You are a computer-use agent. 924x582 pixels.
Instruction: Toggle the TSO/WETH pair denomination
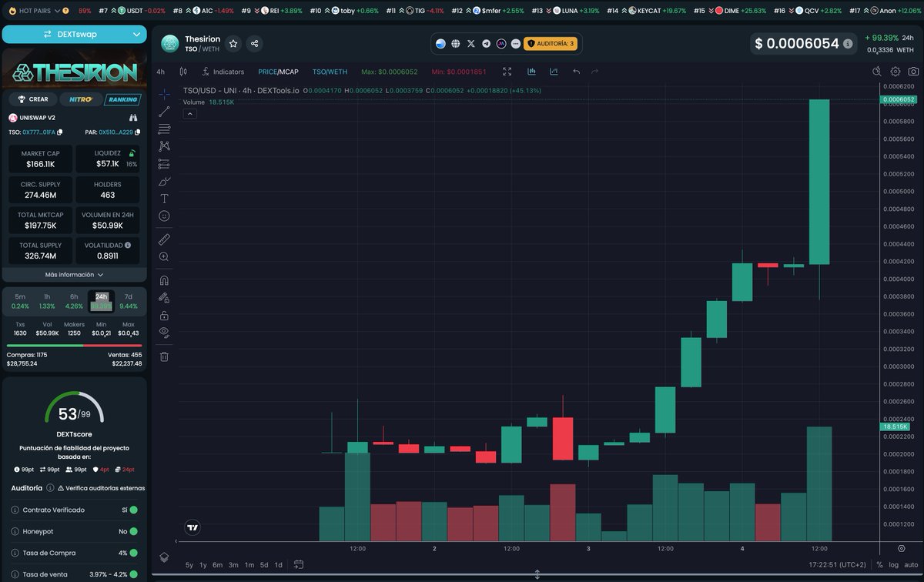330,72
